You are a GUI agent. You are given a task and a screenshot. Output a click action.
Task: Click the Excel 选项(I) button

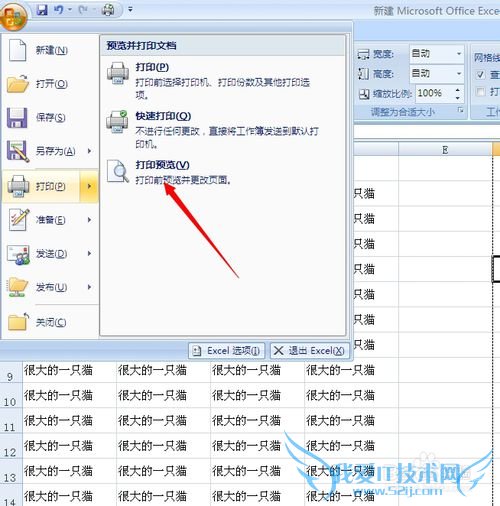pos(227,351)
